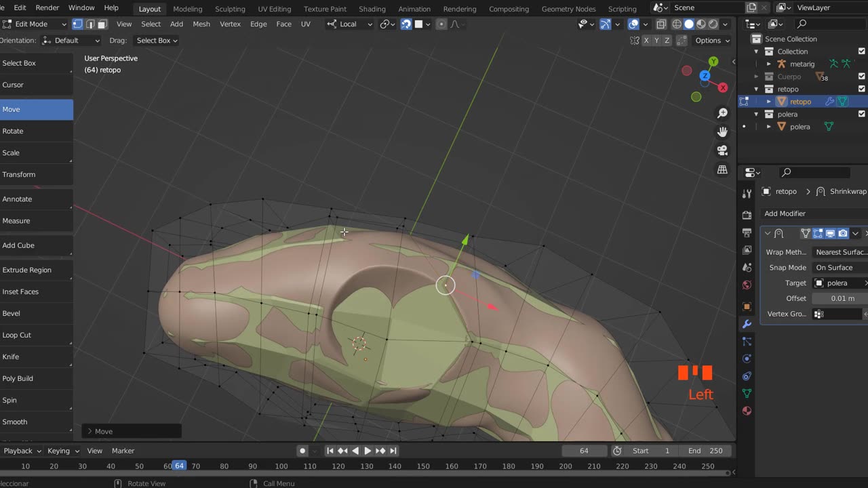The image size is (868, 488).
Task: Expand the metarig object in outliner
Action: tap(769, 64)
